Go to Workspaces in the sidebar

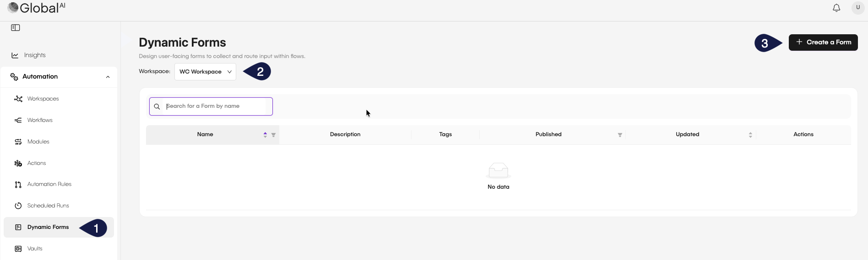[x=43, y=99]
